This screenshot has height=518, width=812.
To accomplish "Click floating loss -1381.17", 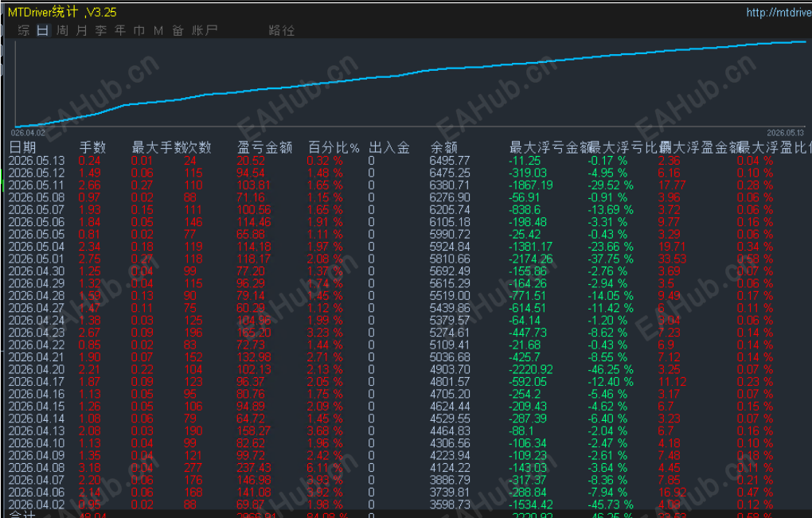I will coord(531,247).
